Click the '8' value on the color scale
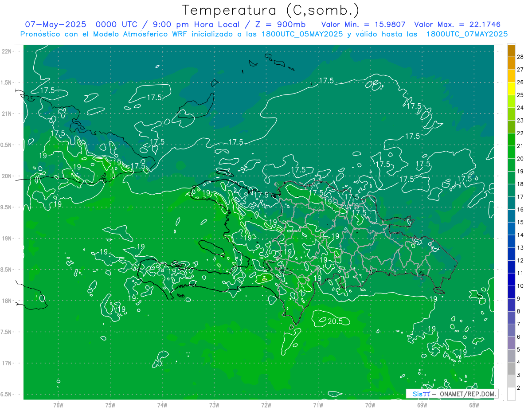 tap(519, 311)
